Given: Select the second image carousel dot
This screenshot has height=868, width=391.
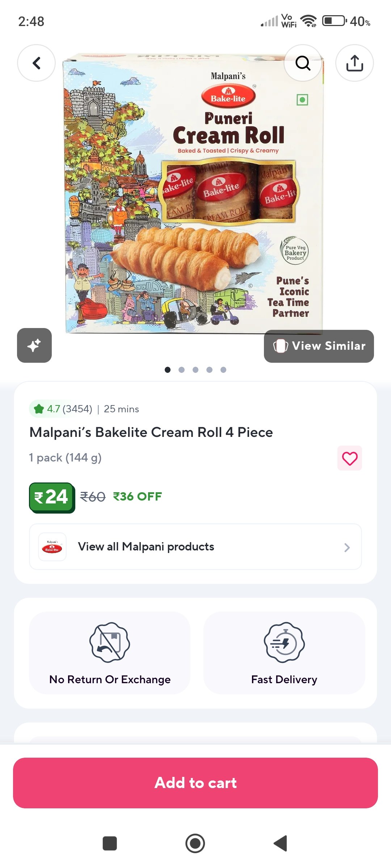Looking at the screenshot, I should (181, 370).
